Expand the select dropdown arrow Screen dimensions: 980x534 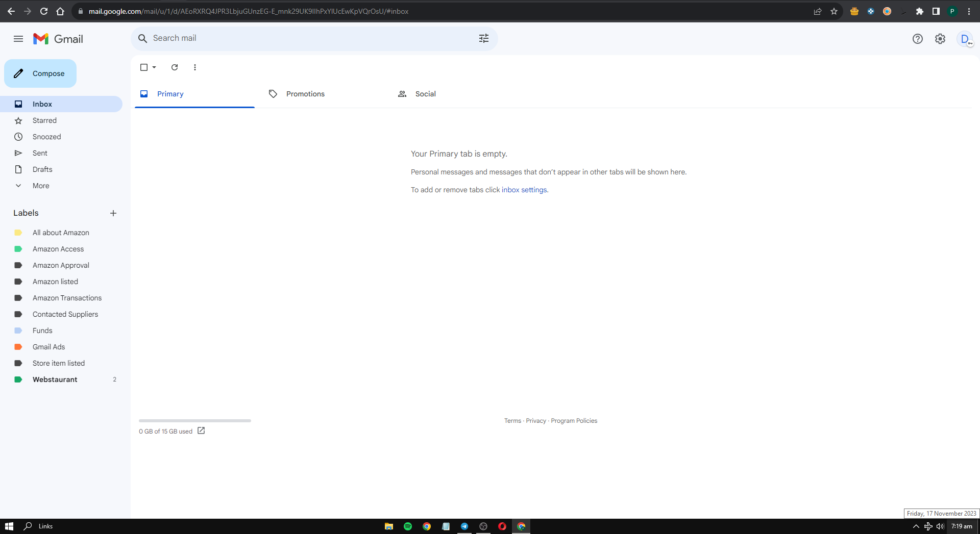point(154,67)
